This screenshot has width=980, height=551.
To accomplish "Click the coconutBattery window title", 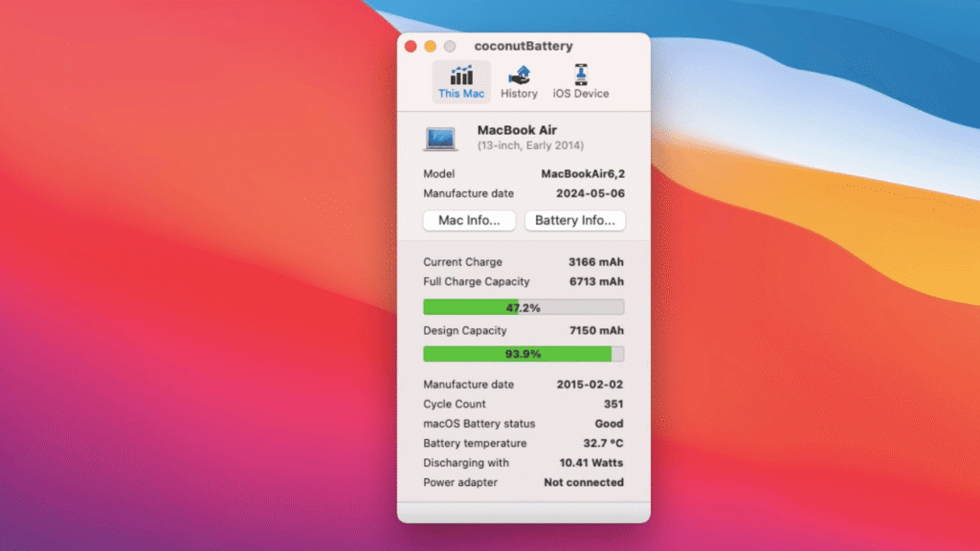I will 523,46.
